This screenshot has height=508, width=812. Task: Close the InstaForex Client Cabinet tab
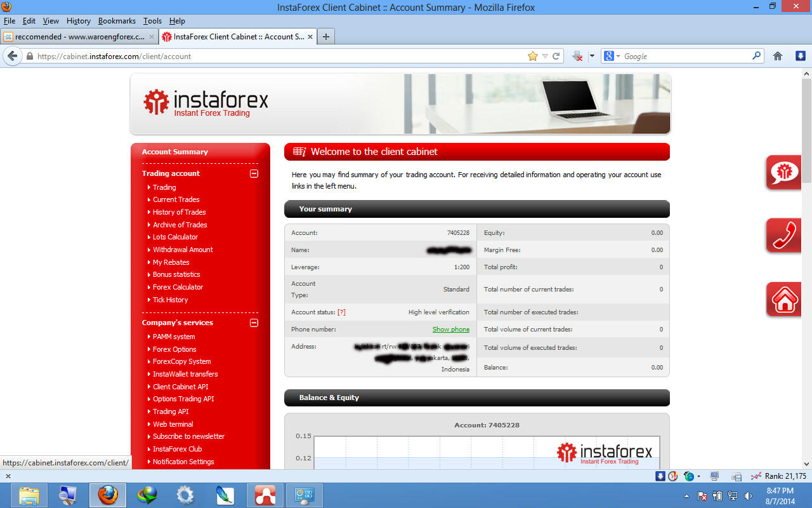[310, 37]
